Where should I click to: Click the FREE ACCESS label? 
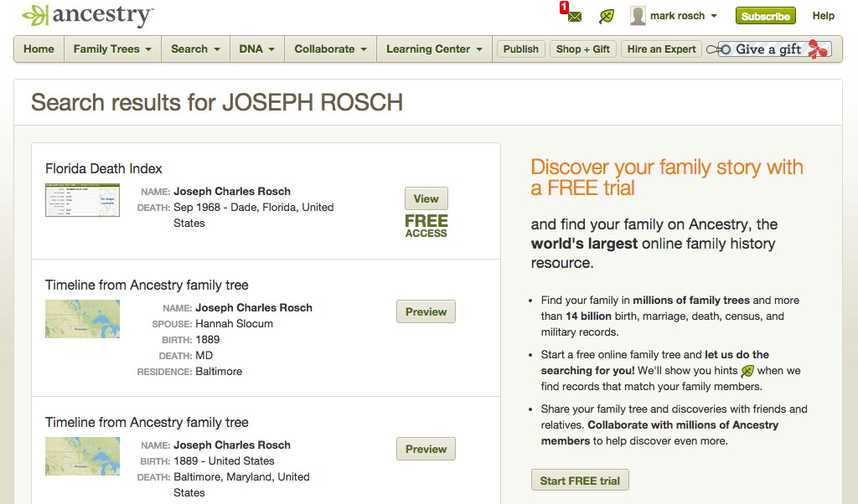click(x=426, y=226)
